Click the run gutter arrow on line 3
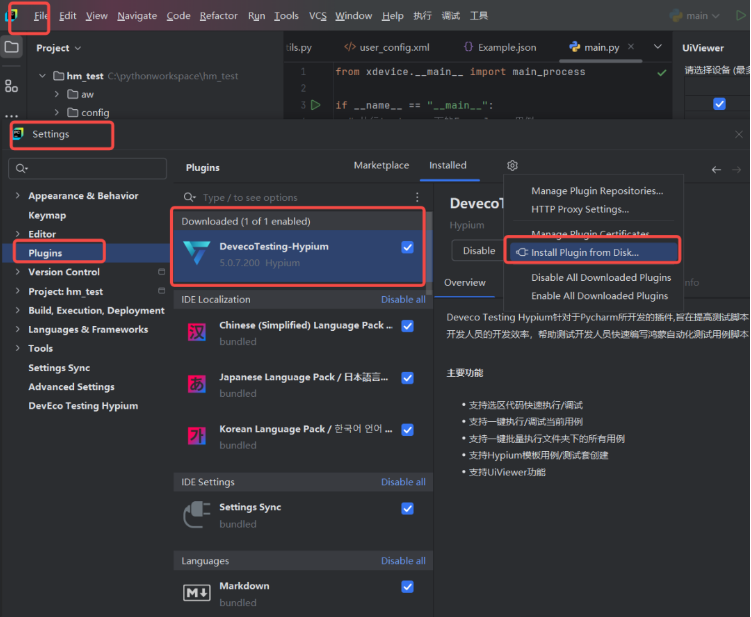The width and height of the screenshot is (751, 617). (x=316, y=105)
